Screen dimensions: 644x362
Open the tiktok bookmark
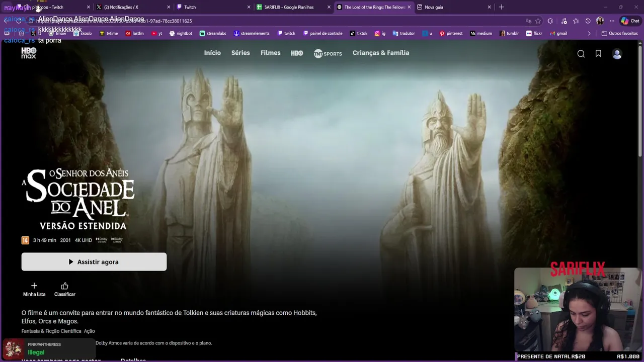pos(359,33)
